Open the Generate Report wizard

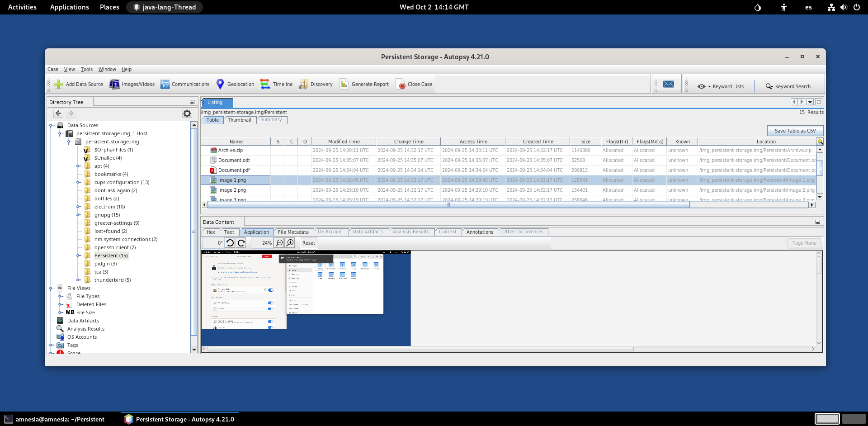pyautogui.click(x=364, y=84)
